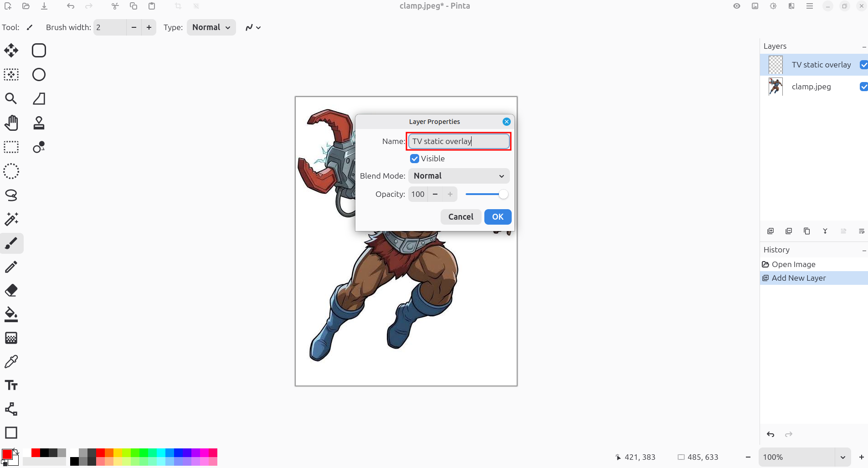Select the Ellipse Select tool
The image size is (868, 468).
[11, 171]
